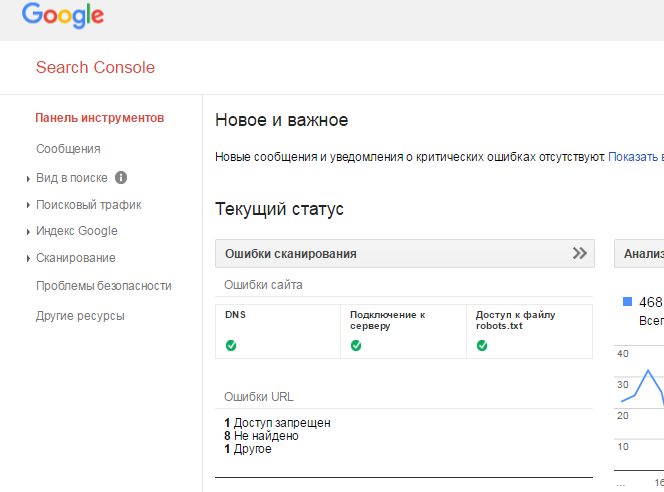Open the Вид в поиске menu item
Screen dimensions: 664x492
point(72,178)
